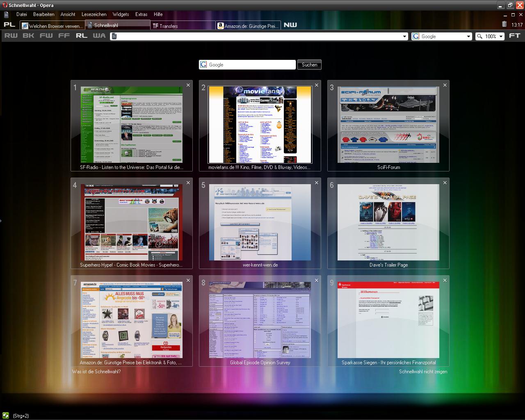
Task: Remove speed dial entry 2 moviefans
Action: (317, 85)
